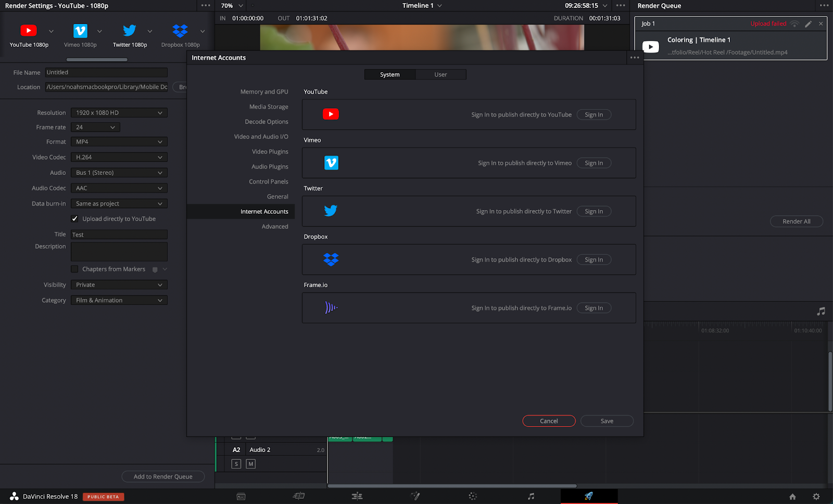Click the audio note icon below Render Queue
The height and width of the screenshot is (504, 833).
pyautogui.click(x=821, y=312)
